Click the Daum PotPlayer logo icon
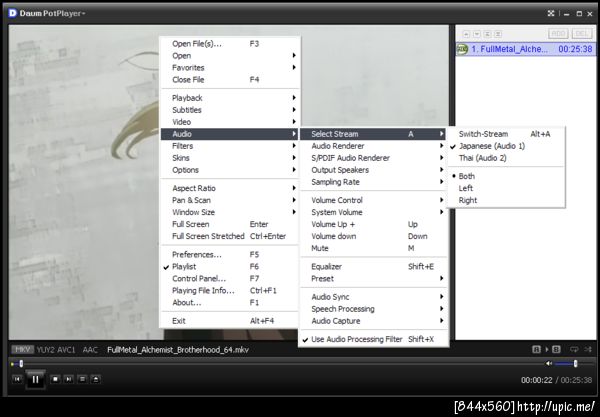The width and height of the screenshot is (600, 417). [13, 13]
